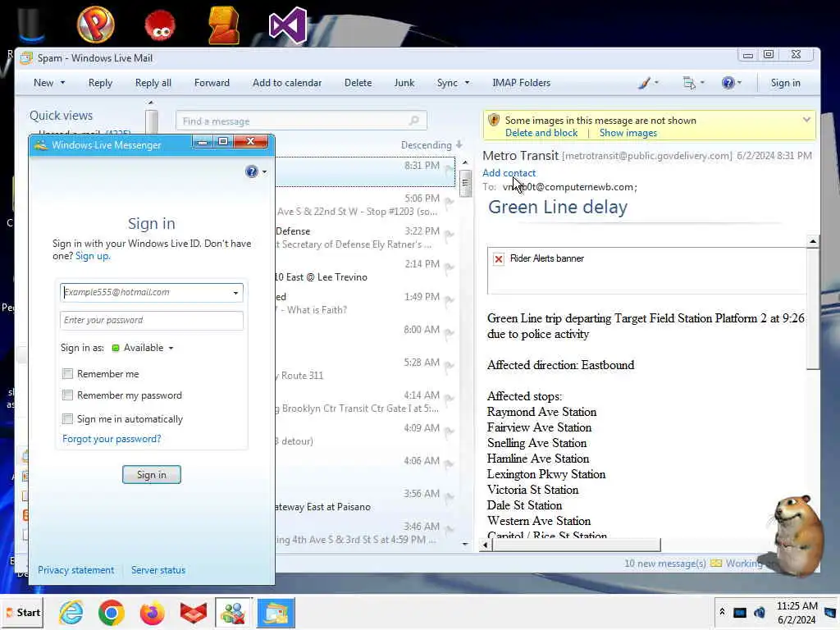Viewport: 840px width, 630px height.
Task: Open the Visual Studio desktop icon
Action: (x=288, y=25)
